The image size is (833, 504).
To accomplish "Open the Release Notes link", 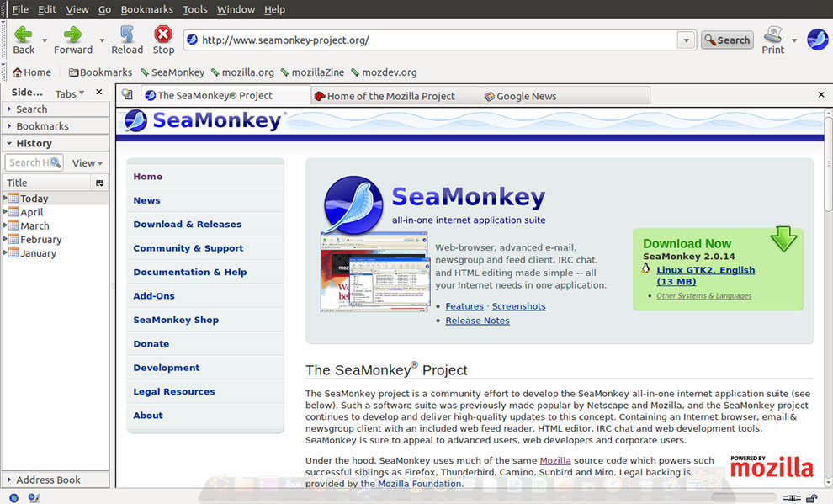I will click(x=477, y=321).
